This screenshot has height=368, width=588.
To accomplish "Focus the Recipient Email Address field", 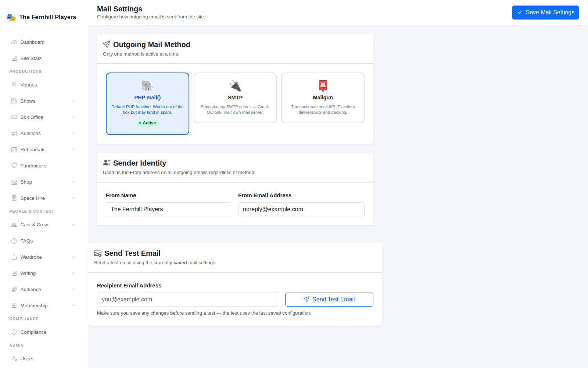I will (x=188, y=300).
